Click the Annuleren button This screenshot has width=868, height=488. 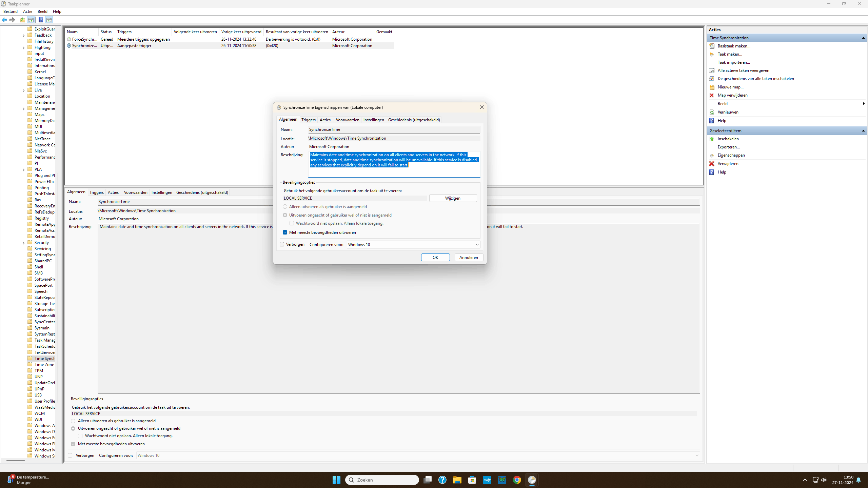coord(469,258)
